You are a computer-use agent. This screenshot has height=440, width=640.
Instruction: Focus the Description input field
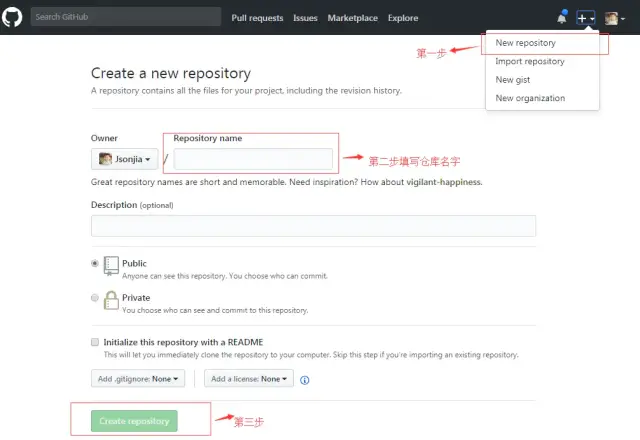(x=313, y=226)
